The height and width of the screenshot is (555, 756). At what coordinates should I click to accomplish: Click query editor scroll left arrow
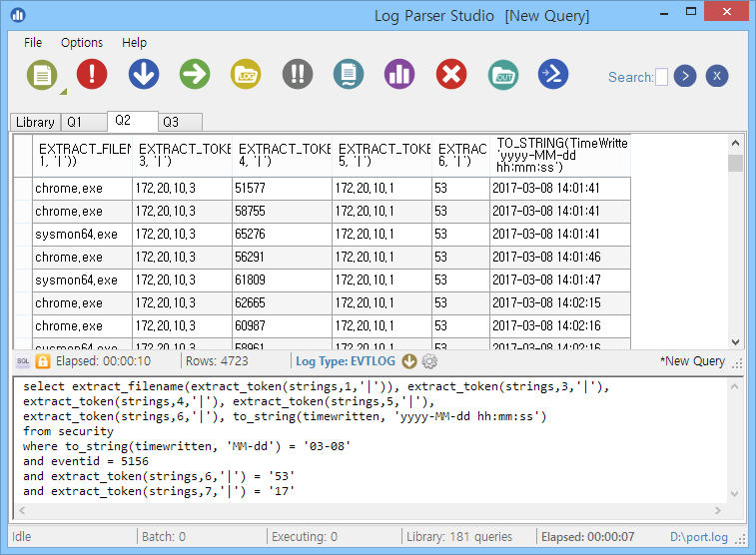click(22, 510)
